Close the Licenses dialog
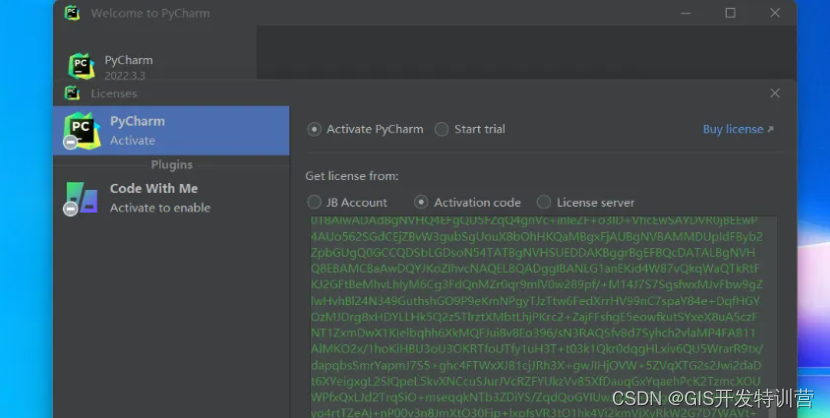The height and width of the screenshot is (418, 830). point(775,93)
